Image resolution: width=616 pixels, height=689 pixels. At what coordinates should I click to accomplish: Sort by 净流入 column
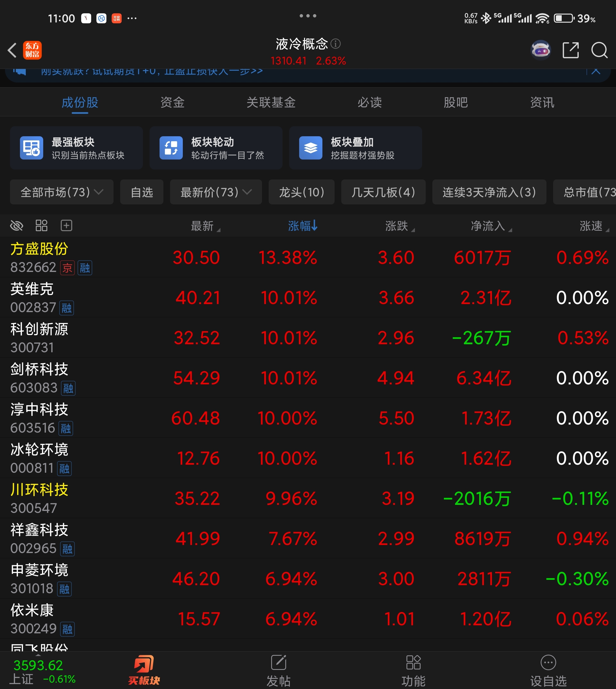[x=491, y=226]
